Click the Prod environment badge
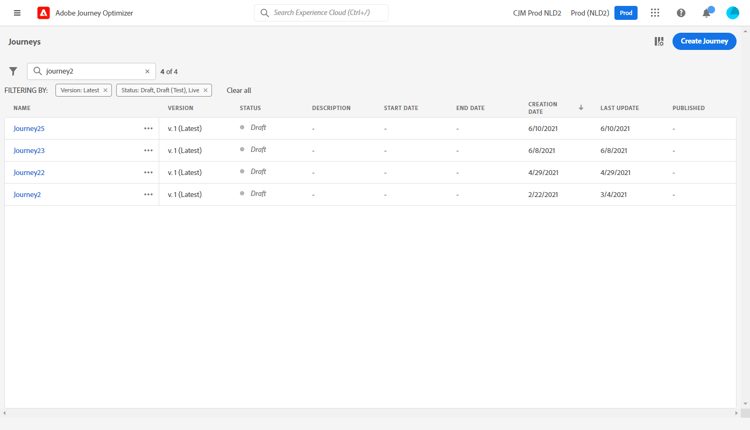 (x=626, y=13)
